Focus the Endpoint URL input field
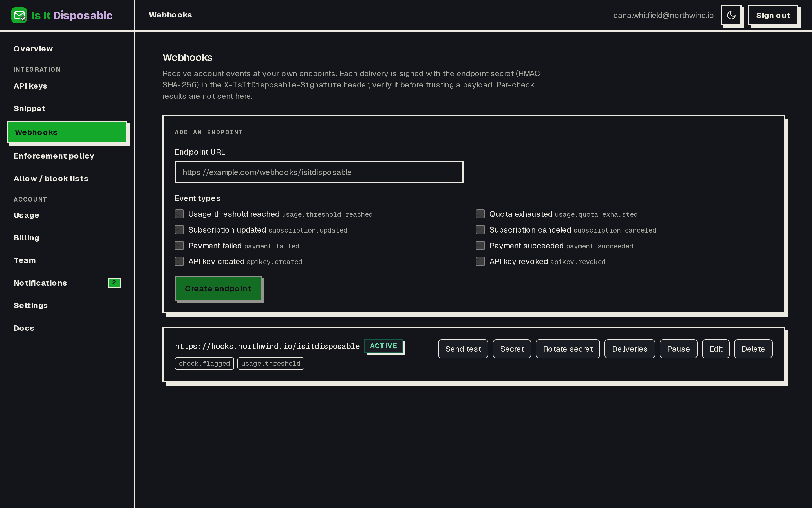 coord(319,172)
